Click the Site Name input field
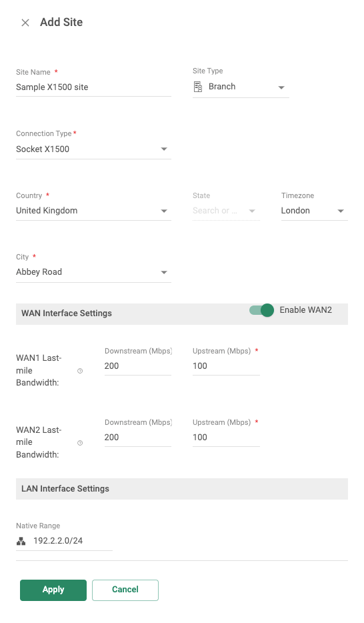Image resolution: width=364 pixels, height=623 pixels. click(94, 87)
